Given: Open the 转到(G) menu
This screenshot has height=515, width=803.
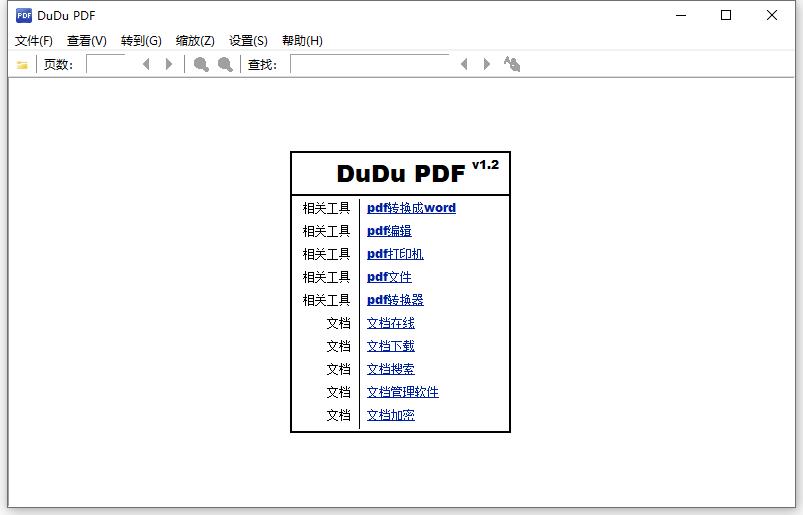Looking at the screenshot, I should pyautogui.click(x=141, y=40).
